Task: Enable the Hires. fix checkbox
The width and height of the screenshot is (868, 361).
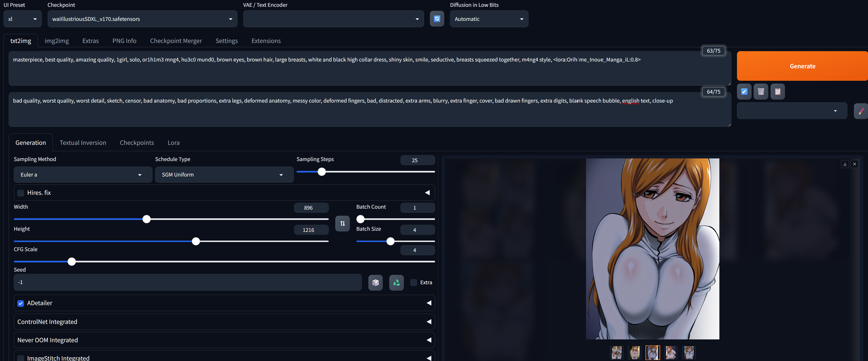Action: click(21, 193)
